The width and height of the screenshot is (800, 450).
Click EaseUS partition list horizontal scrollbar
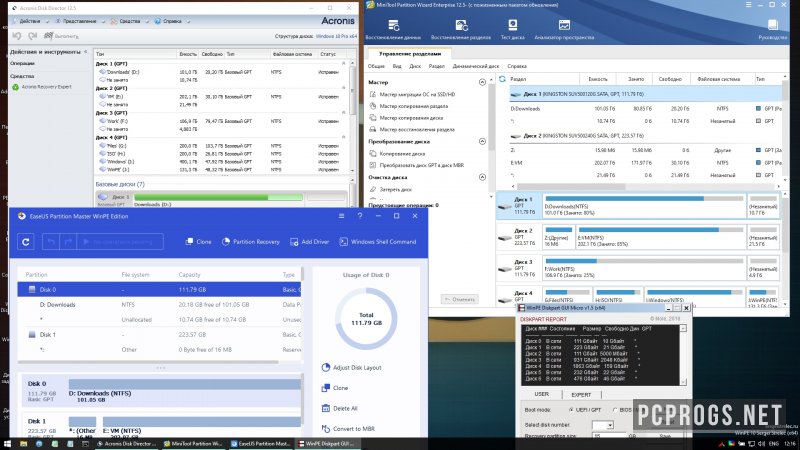pyautogui.click(x=148, y=362)
